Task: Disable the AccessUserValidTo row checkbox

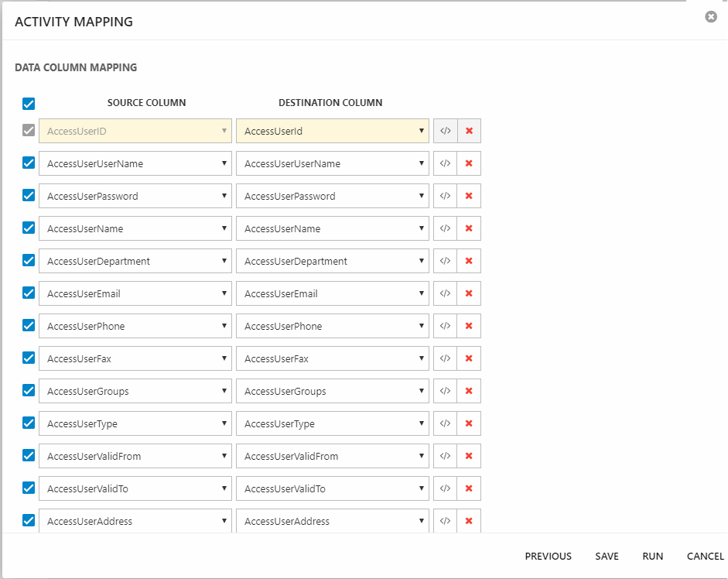Action: (29, 488)
